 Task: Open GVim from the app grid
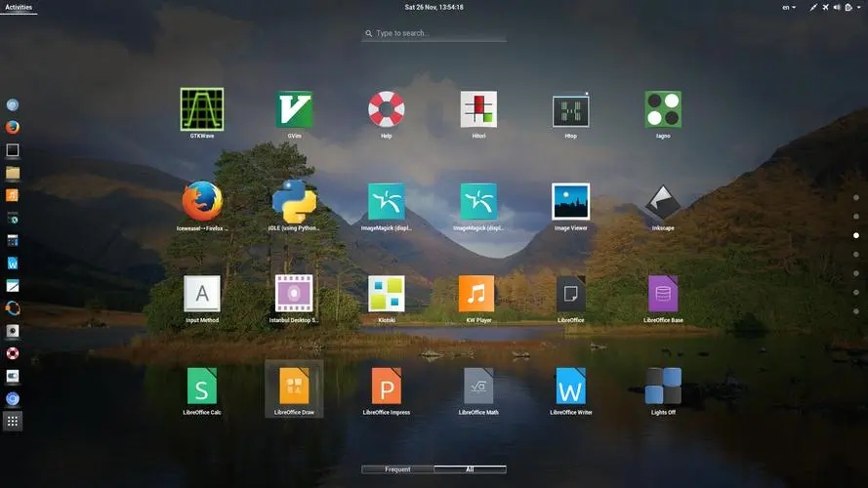point(295,109)
